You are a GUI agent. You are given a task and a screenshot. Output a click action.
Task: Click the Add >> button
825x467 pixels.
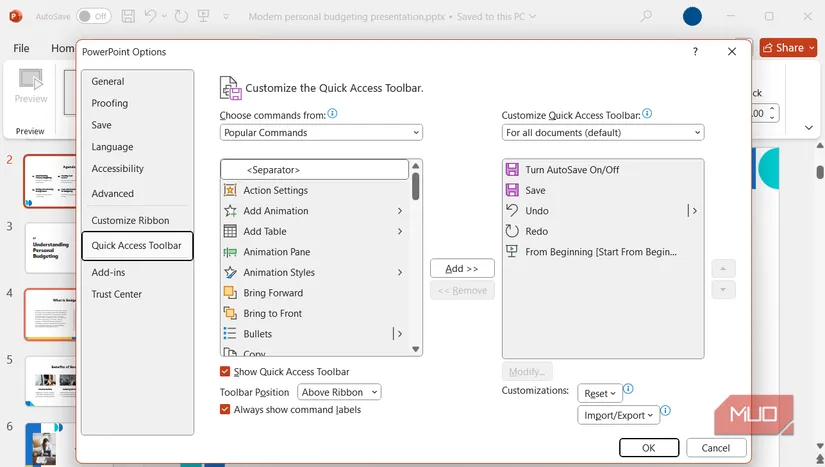[462, 268]
